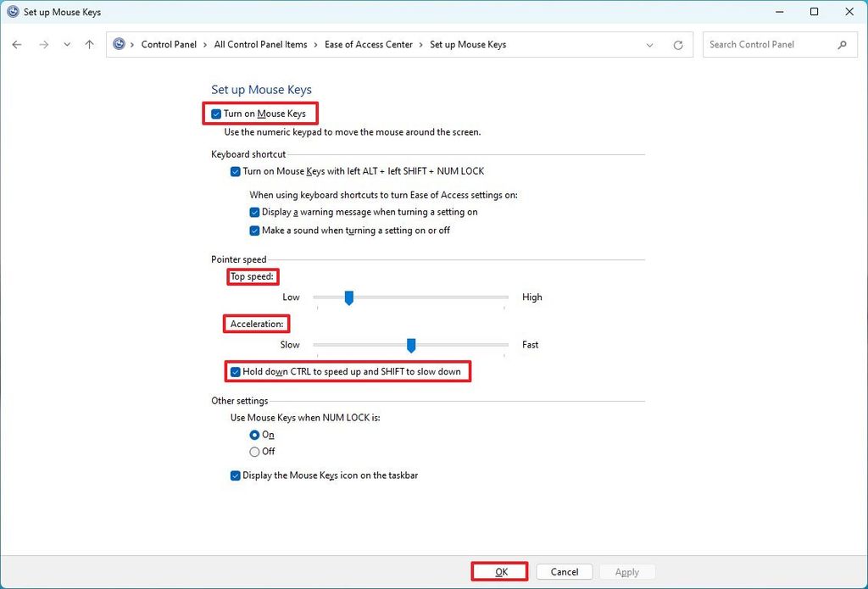The width and height of the screenshot is (868, 589).
Task: Click the back navigation arrow
Action: pos(17,44)
